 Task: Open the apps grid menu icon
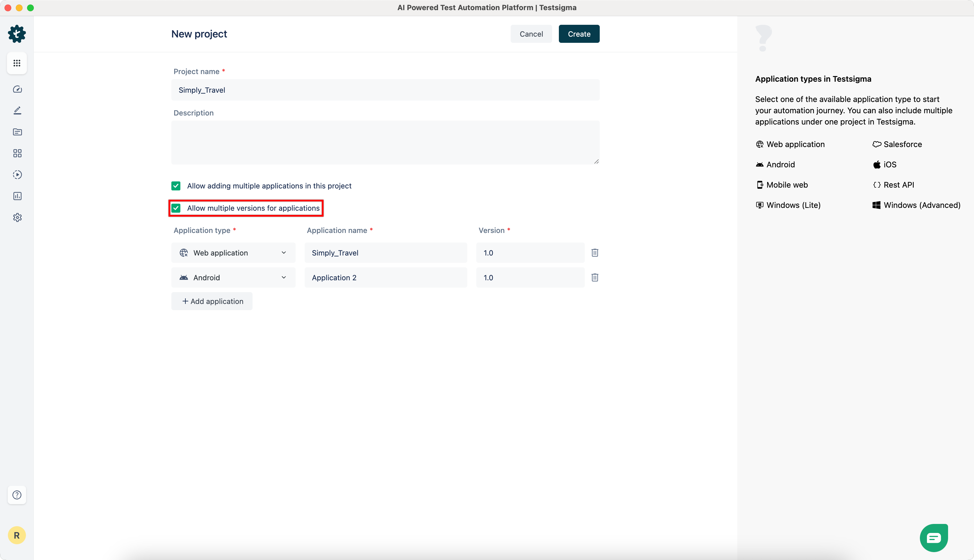(x=17, y=63)
